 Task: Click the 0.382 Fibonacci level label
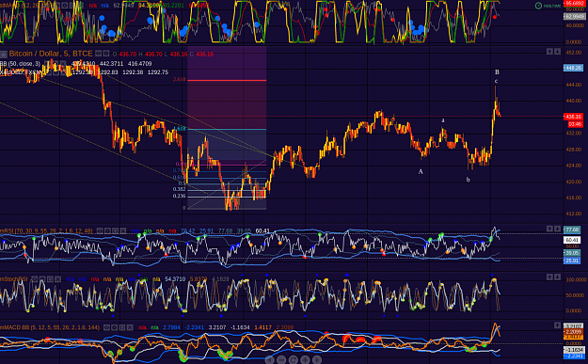(x=179, y=189)
